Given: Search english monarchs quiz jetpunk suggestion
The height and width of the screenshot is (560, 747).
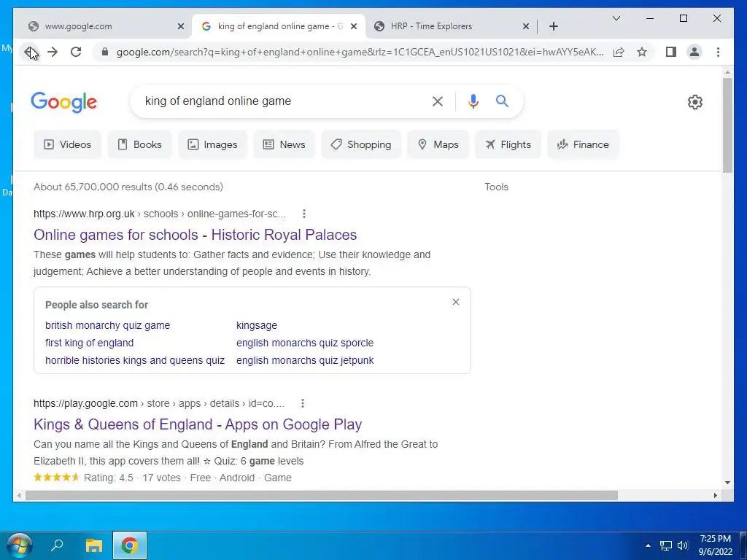Looking at the screenshot, I should point(305,360).
